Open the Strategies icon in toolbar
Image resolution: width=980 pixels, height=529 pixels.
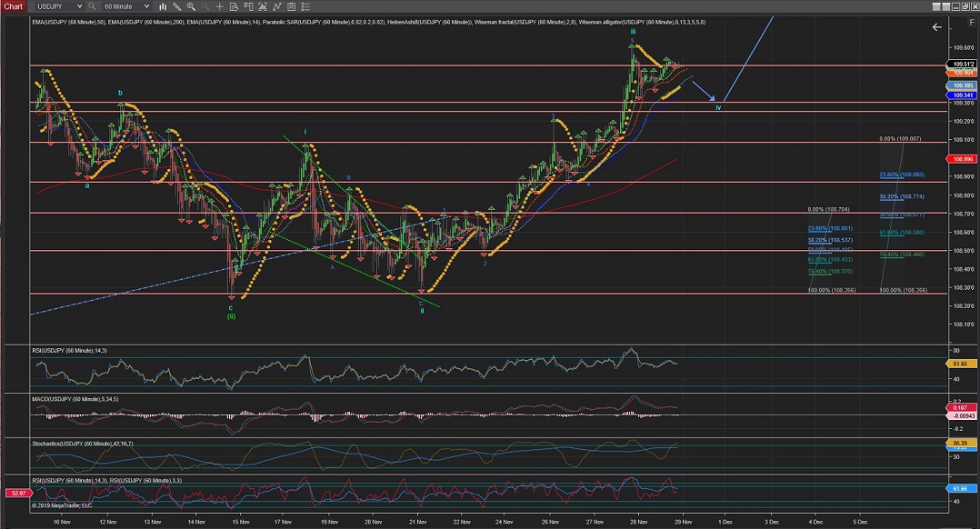point(277,6)
